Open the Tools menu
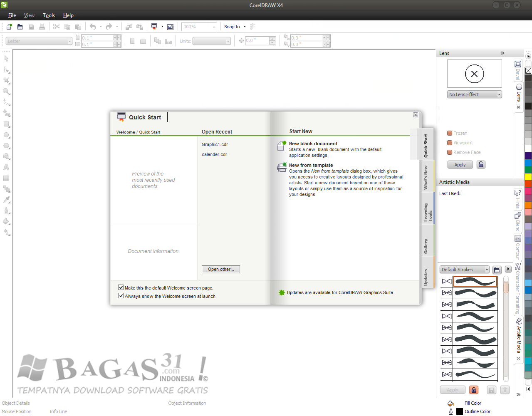The width and height of the screenshot is (532, 416). point(49,15)
